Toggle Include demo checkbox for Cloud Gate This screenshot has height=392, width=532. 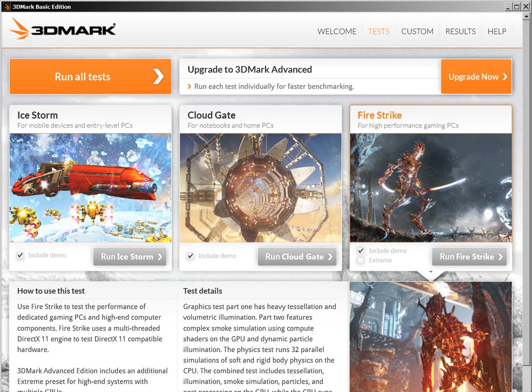190,256
